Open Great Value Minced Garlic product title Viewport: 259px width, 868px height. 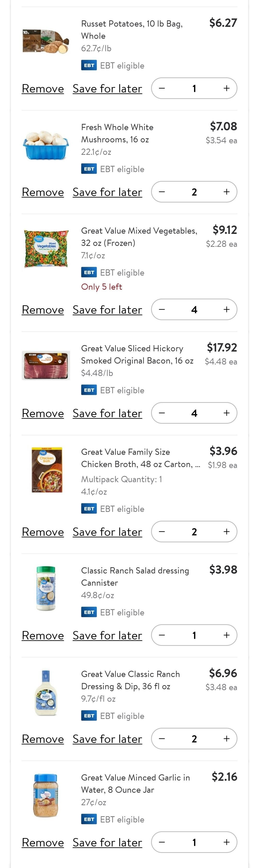pos(135,783)
